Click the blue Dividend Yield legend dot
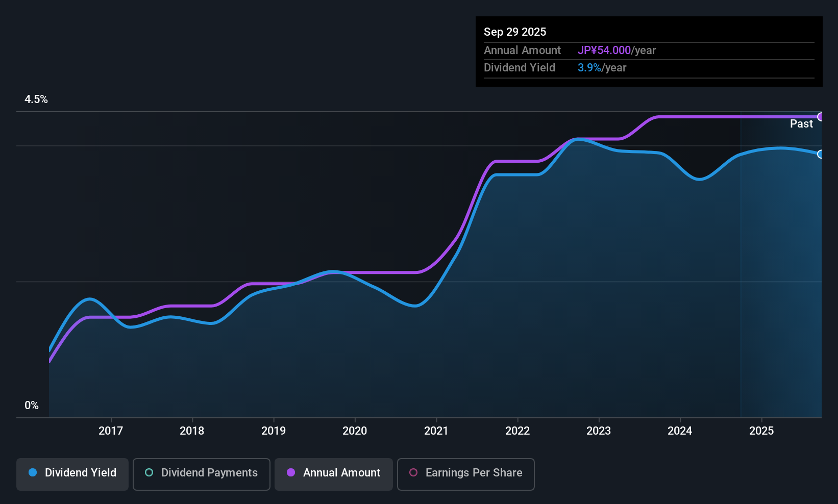Screen dimensions: 838x504 (x=33, y=472)
